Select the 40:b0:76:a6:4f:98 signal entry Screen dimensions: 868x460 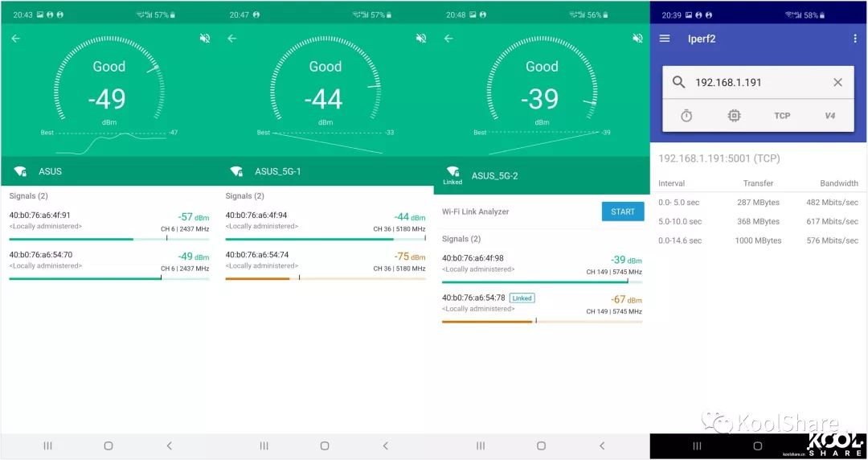point(542,268)
